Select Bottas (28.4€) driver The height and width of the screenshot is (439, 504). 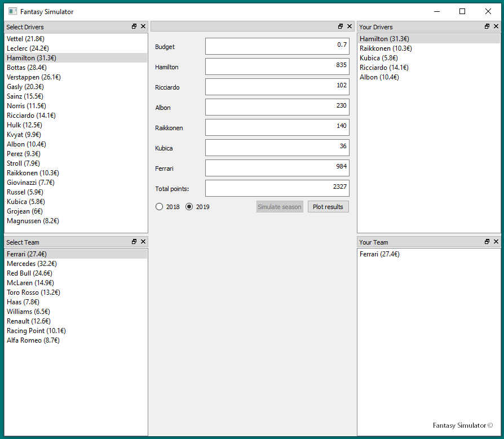[x=76, y=68]
